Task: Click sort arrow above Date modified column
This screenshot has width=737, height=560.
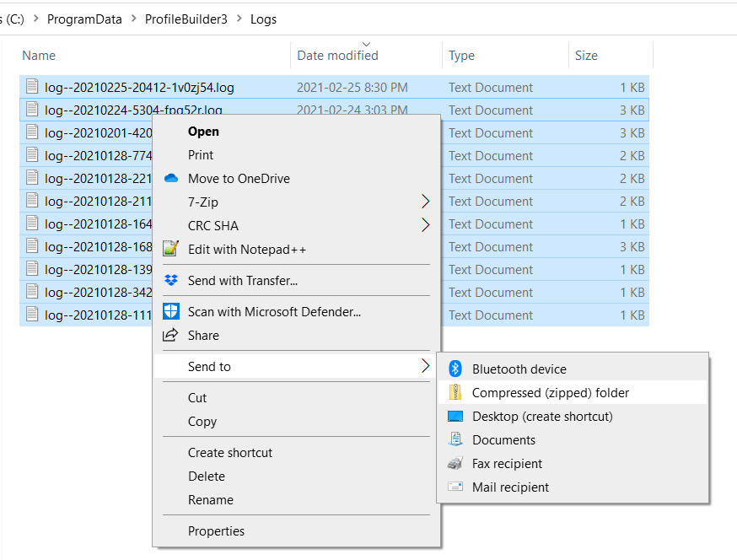Action: click(x=367, y=44)
